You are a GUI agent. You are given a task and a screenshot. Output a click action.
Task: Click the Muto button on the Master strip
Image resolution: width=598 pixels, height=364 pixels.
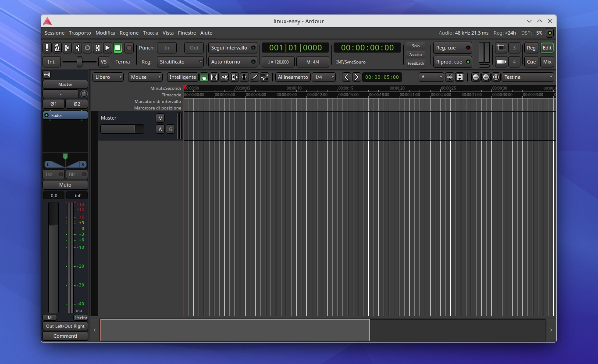click(x=65, y=185)
